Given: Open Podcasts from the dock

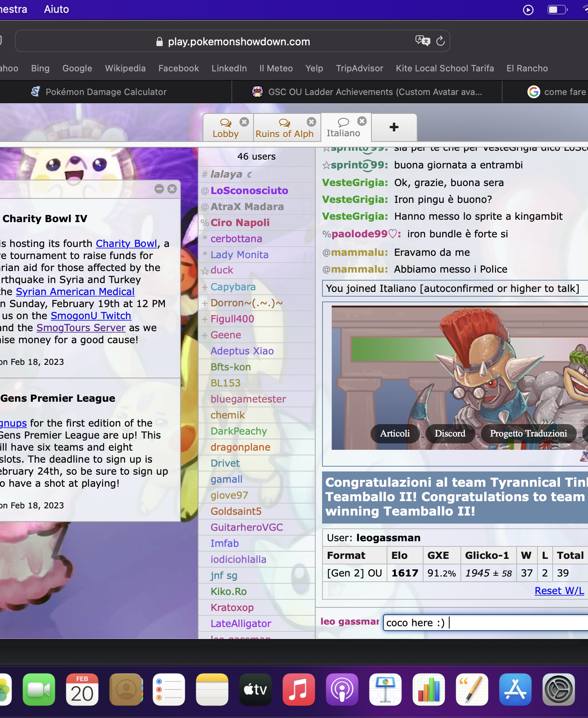Looking at the screenshot, I should [342, 689].
